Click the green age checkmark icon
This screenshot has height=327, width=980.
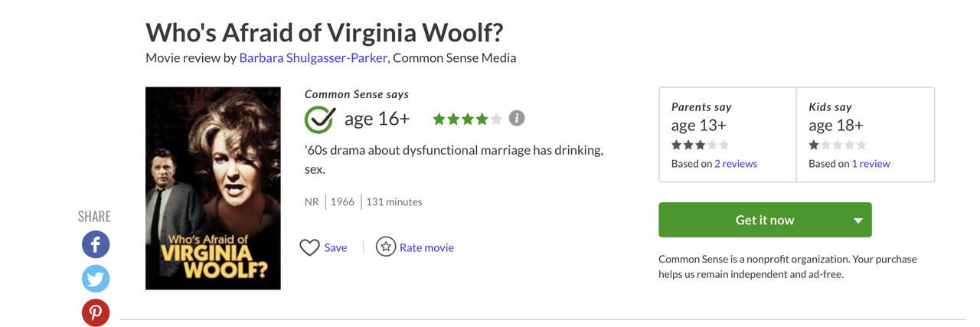(x=319, y=119)
